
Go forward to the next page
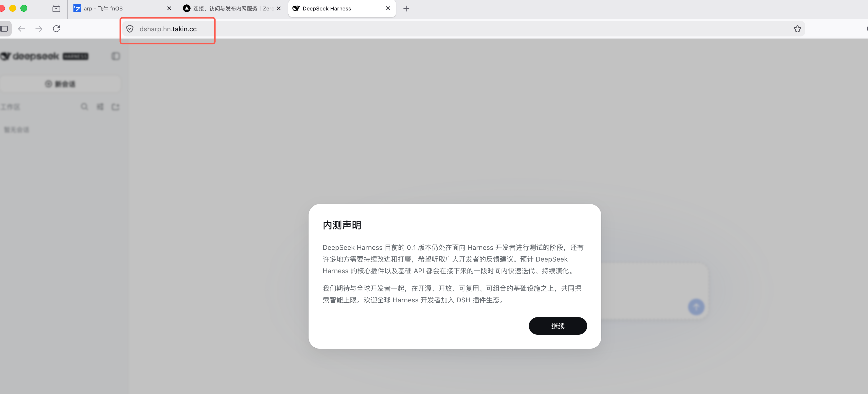tap(39, 29)
